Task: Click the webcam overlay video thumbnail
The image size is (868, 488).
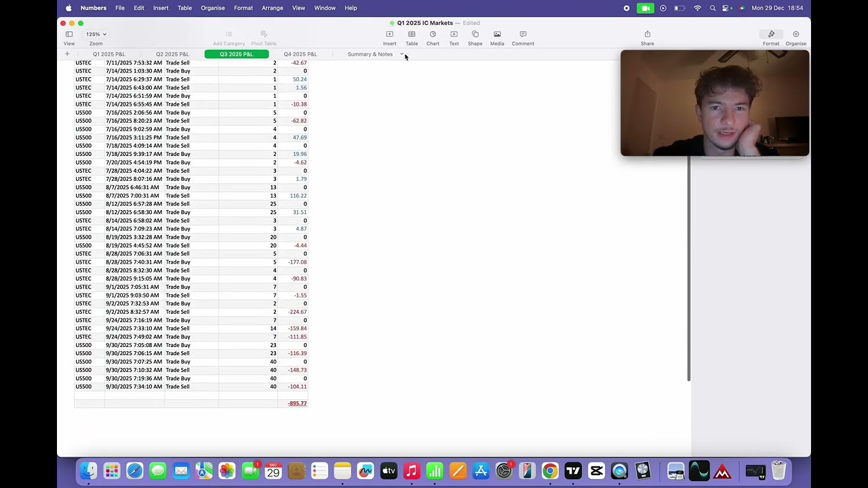Action: click(715, 103)
